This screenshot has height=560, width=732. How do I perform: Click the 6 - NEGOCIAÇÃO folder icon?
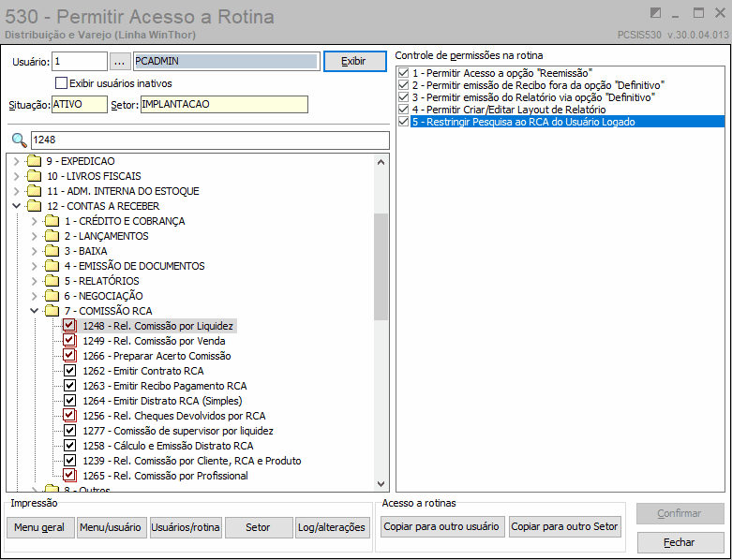pos(52,296)
